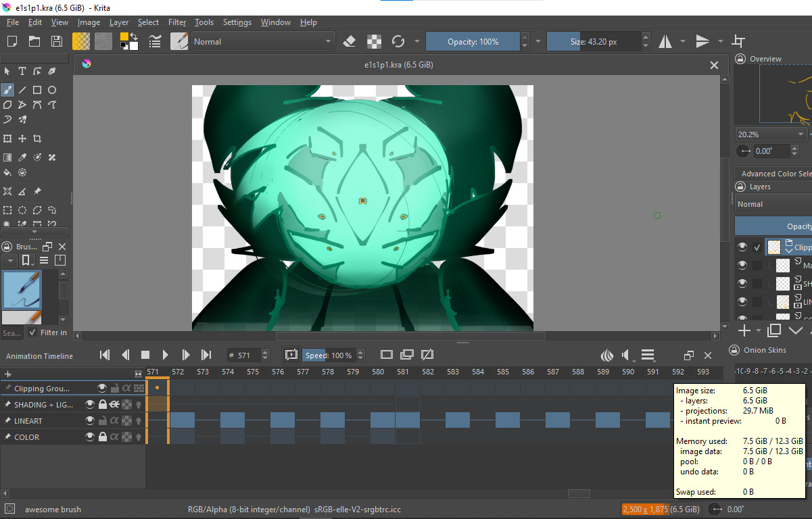Toggle eraser mode in the toolbar
Image resolution: width=812 pixels, height=519 pixels.
(x=349, y=41)
